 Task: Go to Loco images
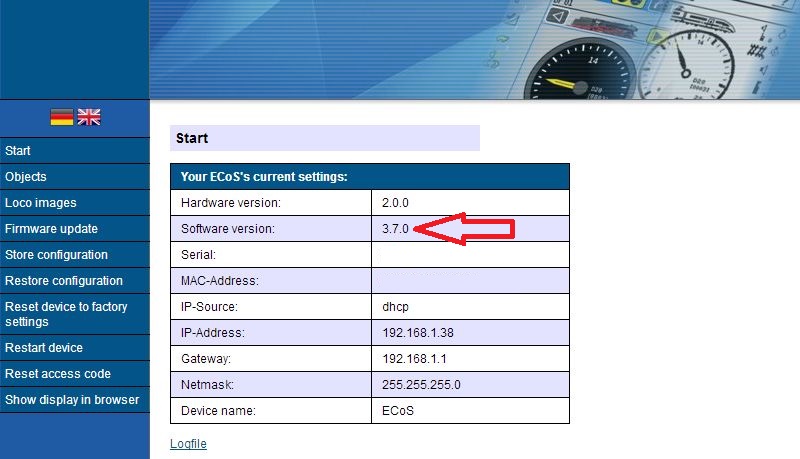coord(41,203)
